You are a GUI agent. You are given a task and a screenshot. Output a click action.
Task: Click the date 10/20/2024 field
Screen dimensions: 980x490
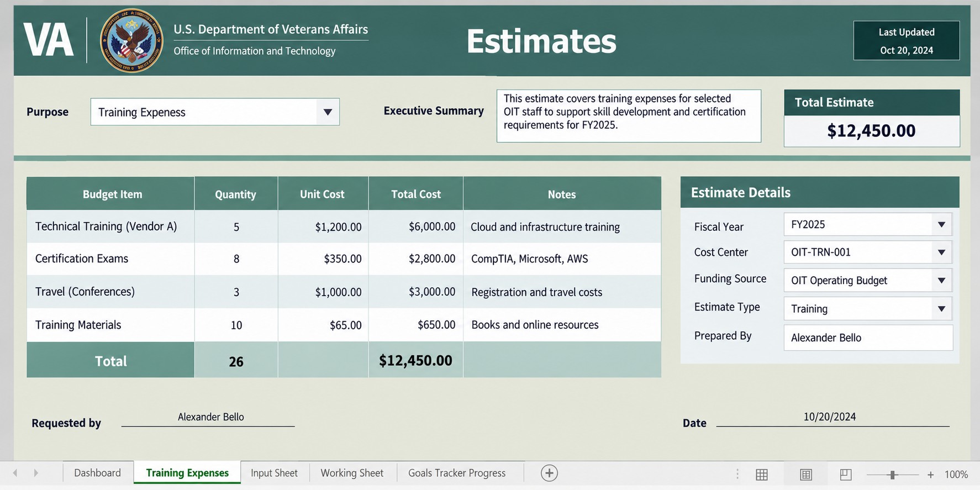pyautogui.click(x=830, y=417)
